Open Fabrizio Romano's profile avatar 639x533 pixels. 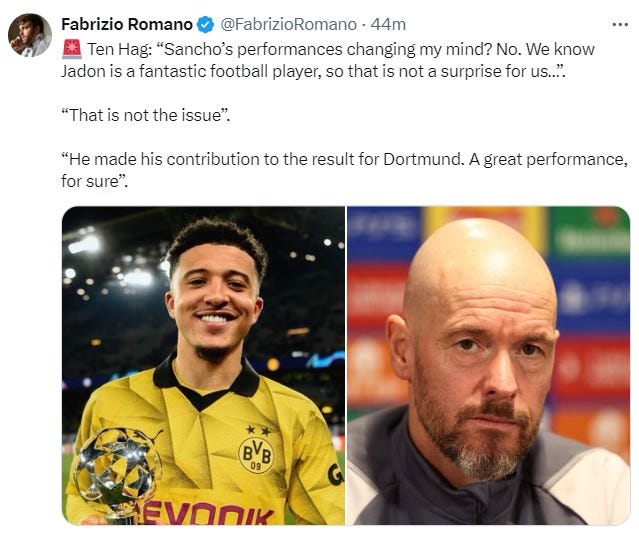(x=30, y=35)
